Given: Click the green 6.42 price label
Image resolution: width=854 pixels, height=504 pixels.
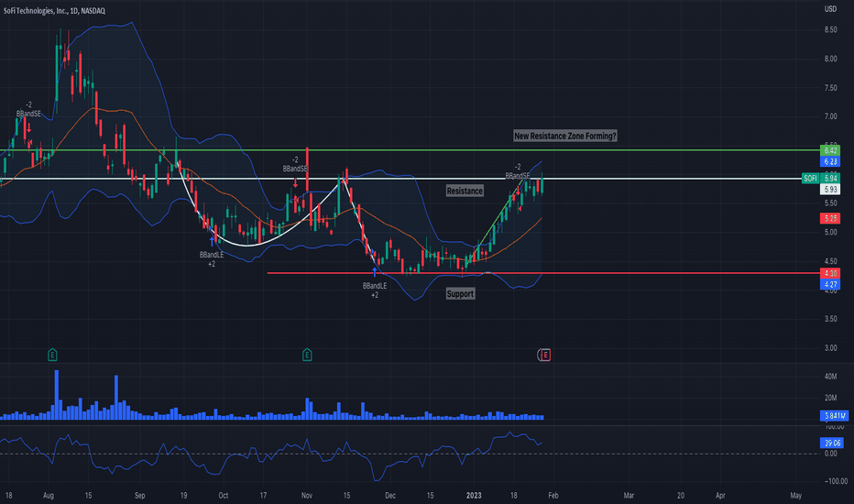Looking at the screenshot, I should click(x=830, y=150).
